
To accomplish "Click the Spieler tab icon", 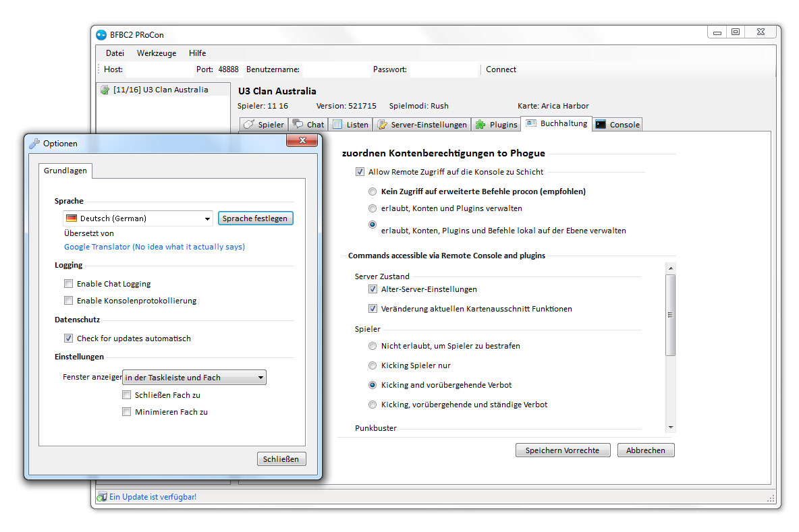I will 248,124.
